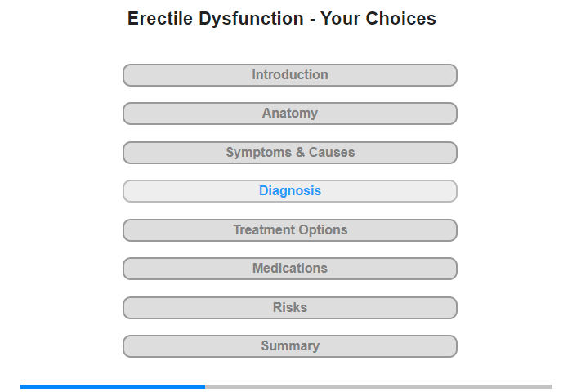This screenshot has height=392, width=572.
Task: Click the word 'Options' in the Treatment button
Action: tap(323, 230)
